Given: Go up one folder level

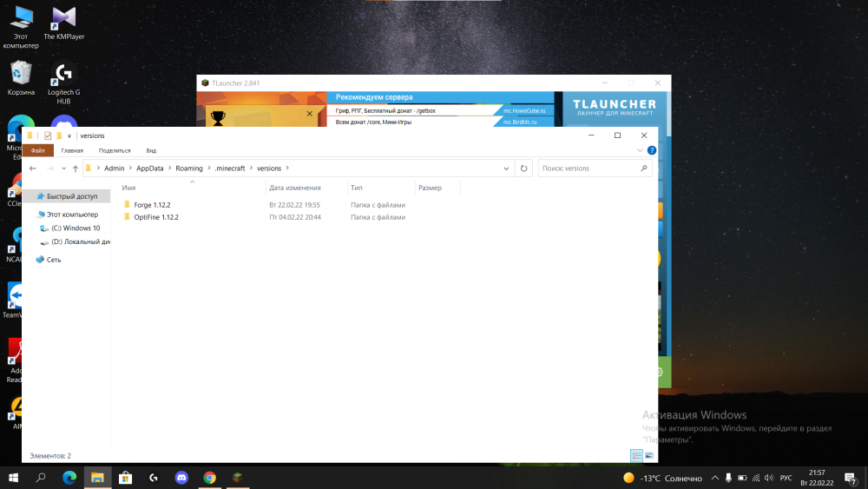Looking at the screenshot, I should click(x=76, y=169).
